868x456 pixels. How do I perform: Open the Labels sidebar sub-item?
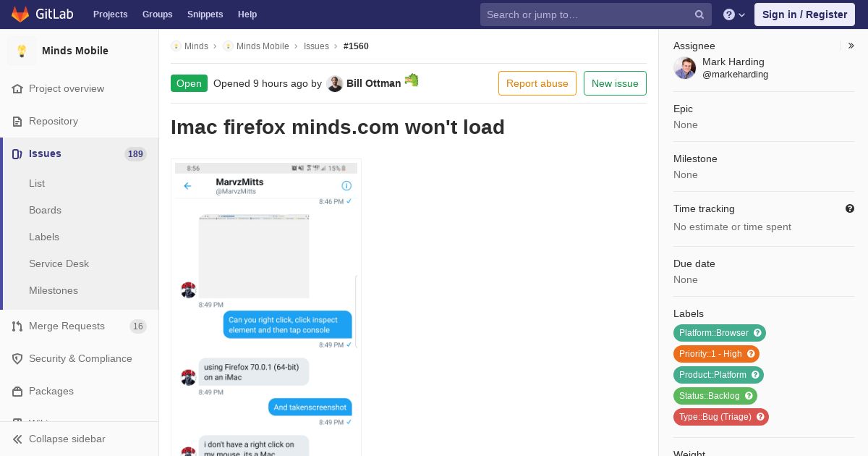44,237
